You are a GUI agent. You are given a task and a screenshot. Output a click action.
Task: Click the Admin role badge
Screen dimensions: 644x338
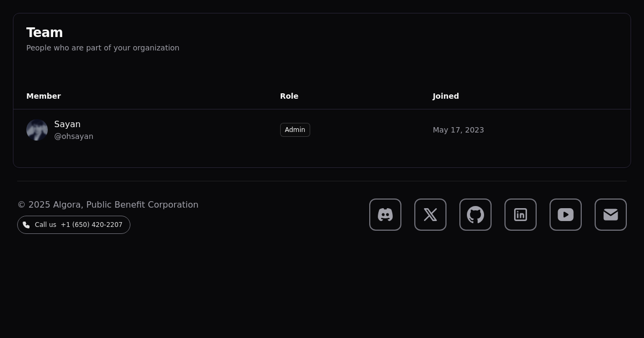(x=295, y=130)
